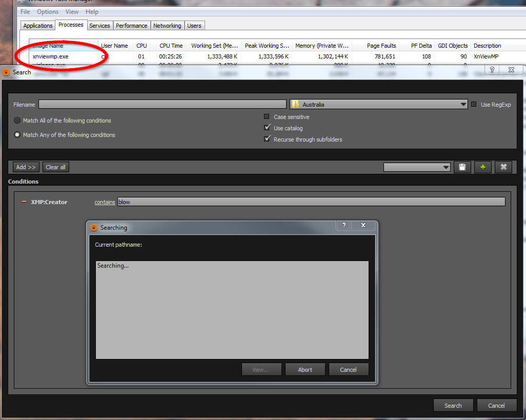Click the View... button in the Searching dialog
Viewport: 526px width, 420px height.
click(261, 369)
